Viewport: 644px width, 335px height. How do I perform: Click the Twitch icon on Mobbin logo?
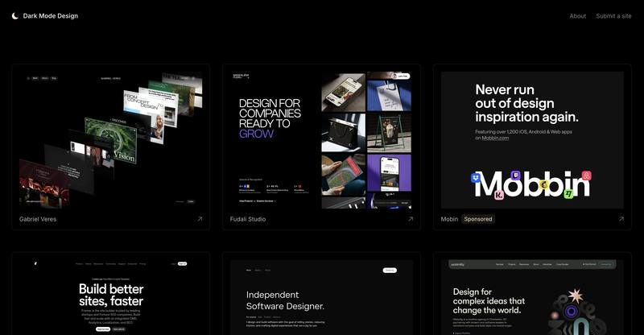(515, 175)
